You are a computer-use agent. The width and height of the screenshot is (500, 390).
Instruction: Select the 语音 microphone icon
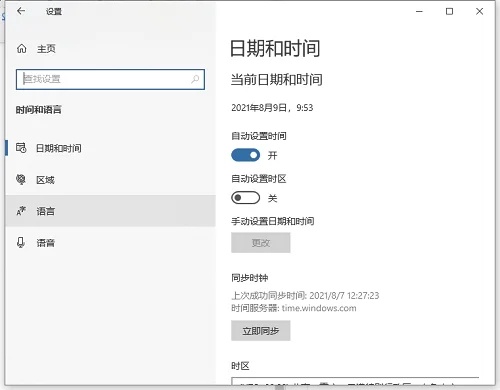click(x=21, y=243)
